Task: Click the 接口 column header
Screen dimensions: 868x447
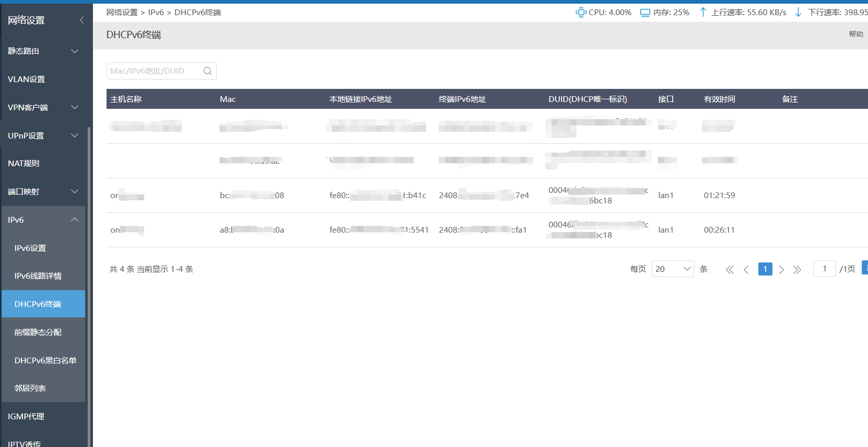Action: [x=666, y=99]
